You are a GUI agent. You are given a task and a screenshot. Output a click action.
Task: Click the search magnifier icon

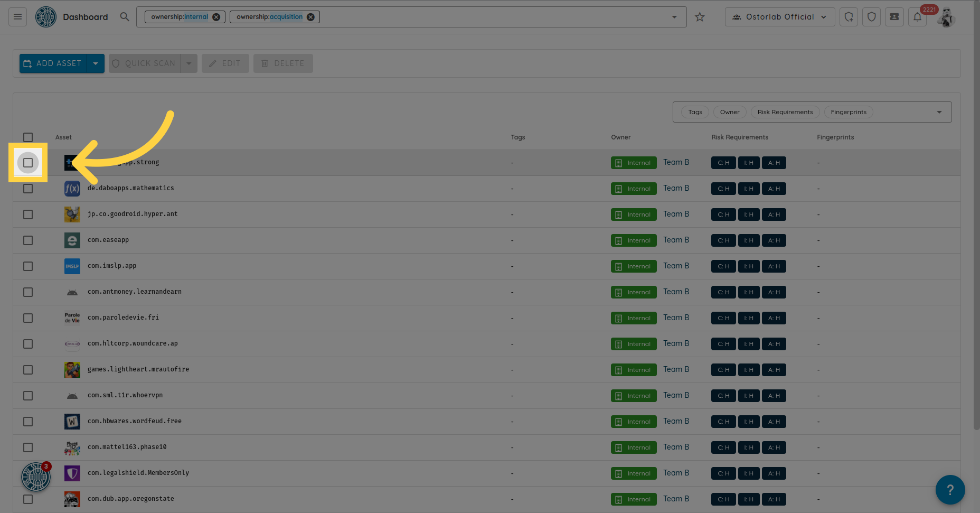pyautogui.click(x=125, y=17)
